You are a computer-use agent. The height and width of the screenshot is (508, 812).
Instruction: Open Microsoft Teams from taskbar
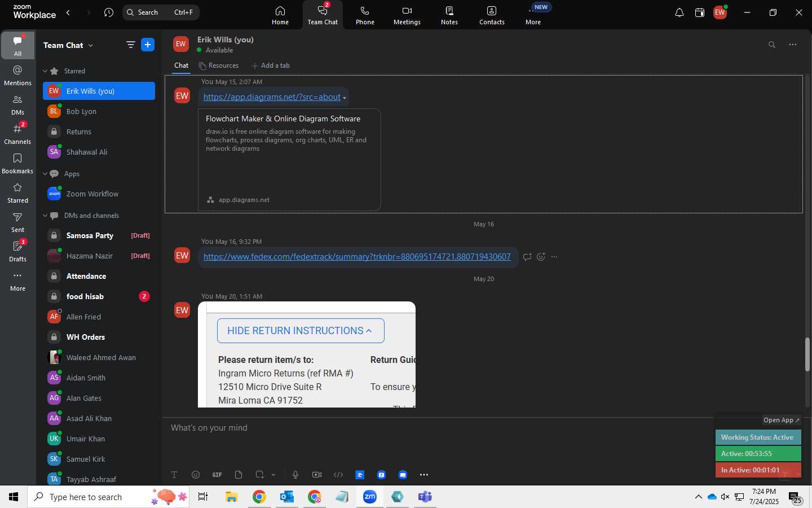pyautogui.click(x=425, y=497)
